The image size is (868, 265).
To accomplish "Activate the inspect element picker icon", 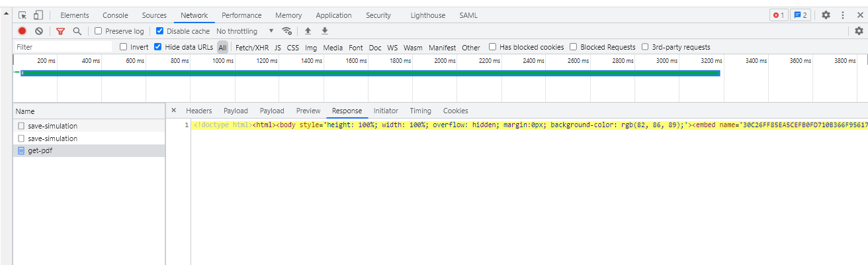I will pyautogui.click(x=22, y=15).
